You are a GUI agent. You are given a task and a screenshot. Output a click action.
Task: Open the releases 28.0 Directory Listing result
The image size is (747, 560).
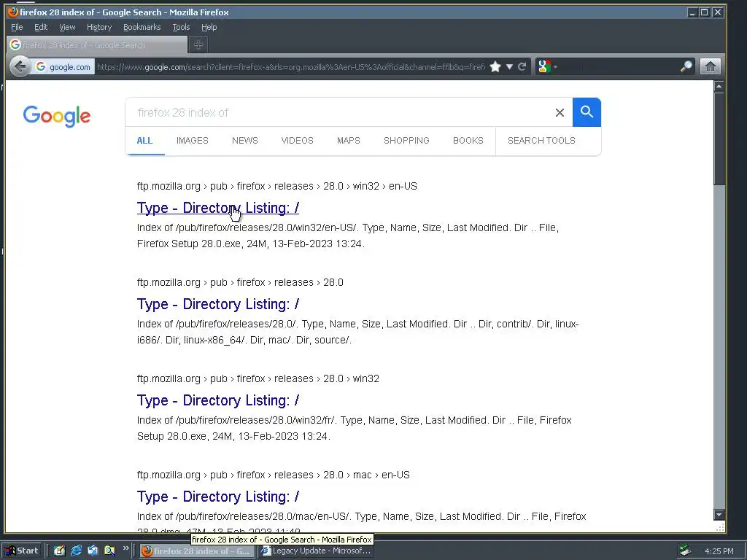(217, 304)
